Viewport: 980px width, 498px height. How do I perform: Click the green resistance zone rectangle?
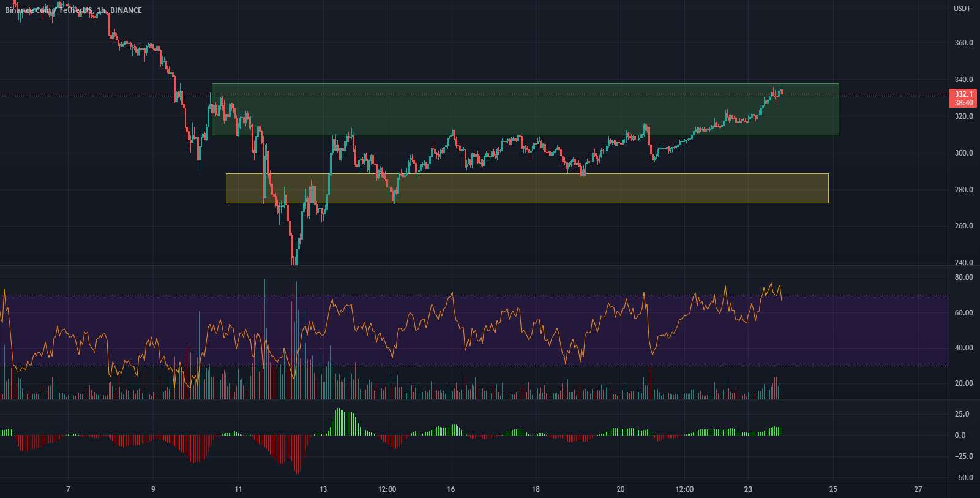[525, 109]
